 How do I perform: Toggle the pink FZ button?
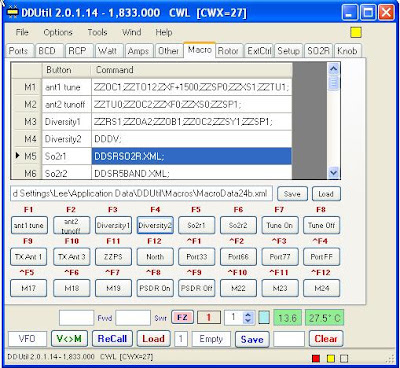click(182, 317)
